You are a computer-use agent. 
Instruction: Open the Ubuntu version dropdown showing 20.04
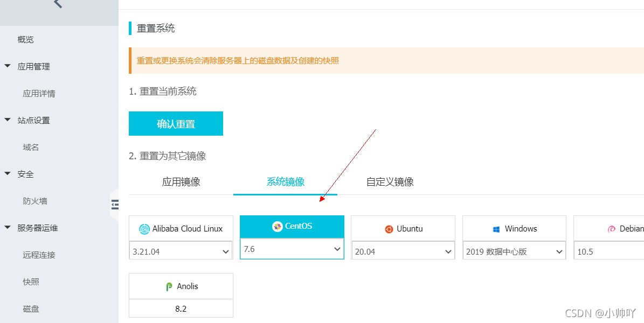click(x=403, y=251)
